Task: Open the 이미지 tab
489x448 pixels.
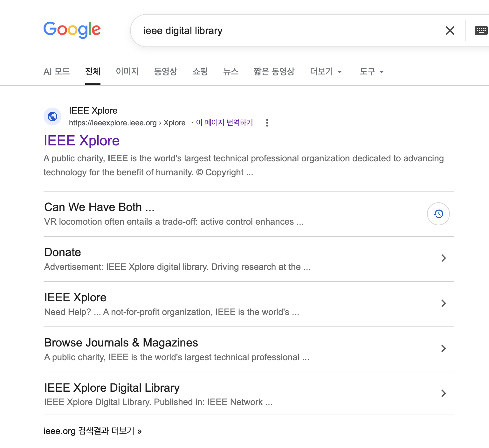Action: point(127,72)
